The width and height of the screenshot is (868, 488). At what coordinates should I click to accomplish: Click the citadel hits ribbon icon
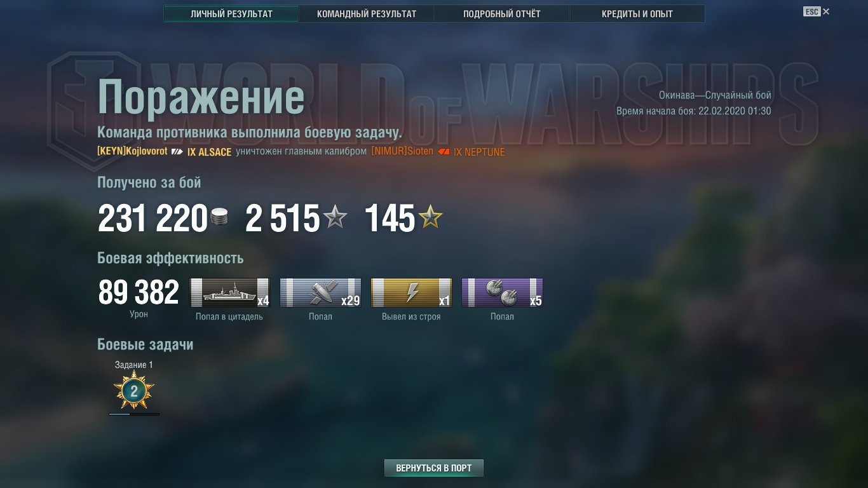[x=230, y=293]
